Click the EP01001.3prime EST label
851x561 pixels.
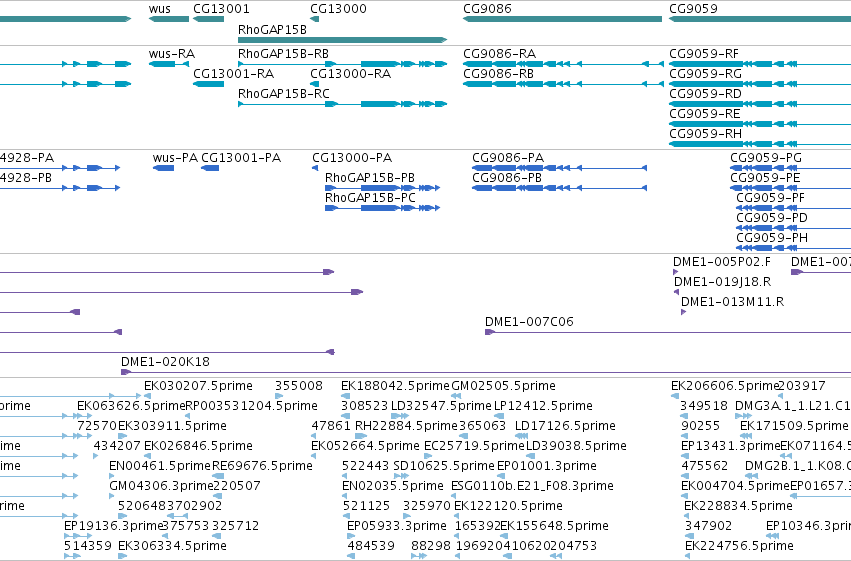tap(547, 467)
